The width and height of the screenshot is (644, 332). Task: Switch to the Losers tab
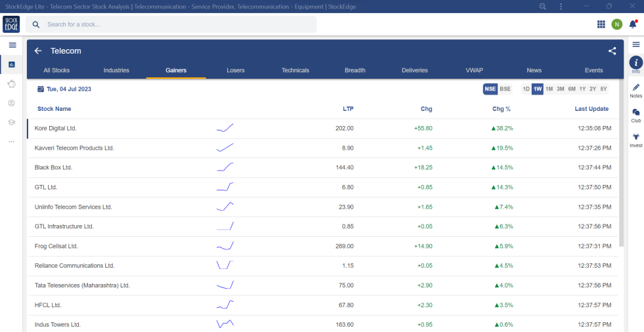pos(235,70)
